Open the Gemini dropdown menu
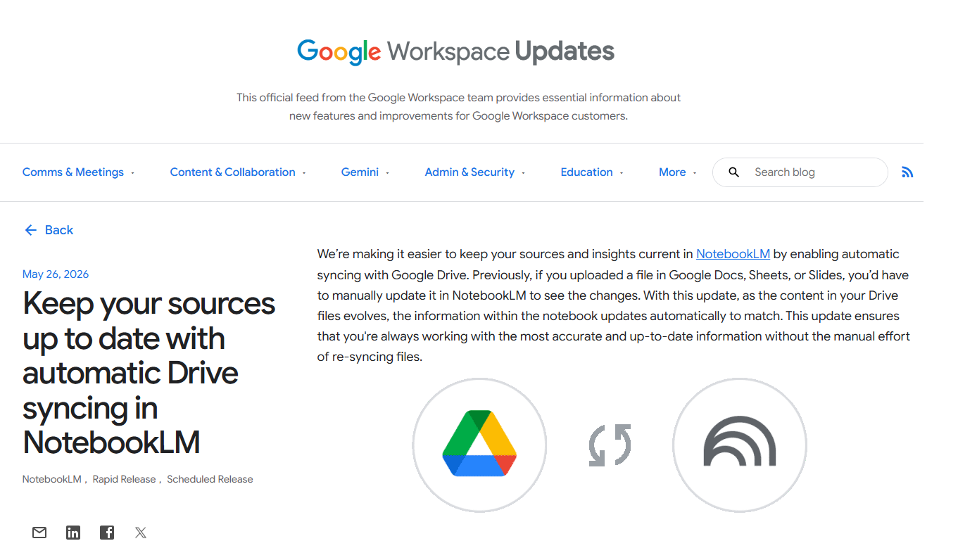The height and width of the screenshot is (560, 958). pyautogui.click(x=365, y=172)
